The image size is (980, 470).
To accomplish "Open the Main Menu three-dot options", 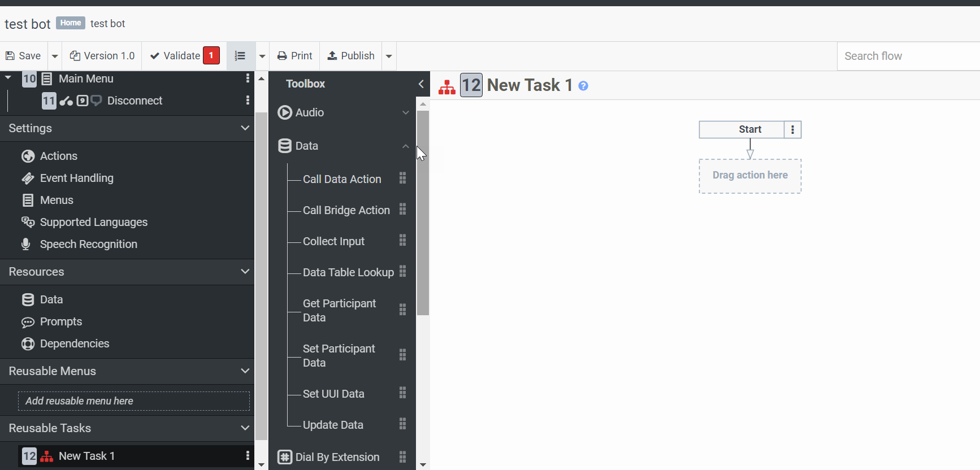I will pos(248,79).
